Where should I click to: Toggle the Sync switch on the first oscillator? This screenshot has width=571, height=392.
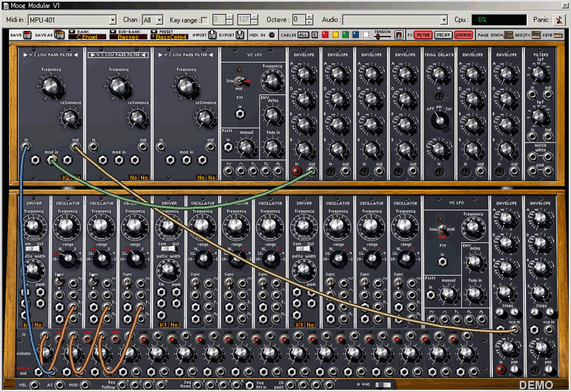click(58, 282)
